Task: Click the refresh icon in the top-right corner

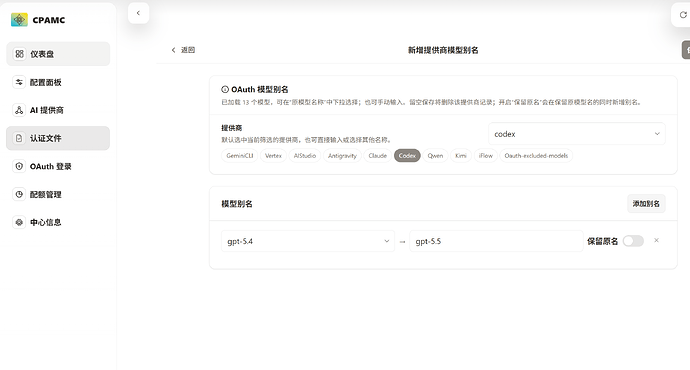Action: coord(683,15)
